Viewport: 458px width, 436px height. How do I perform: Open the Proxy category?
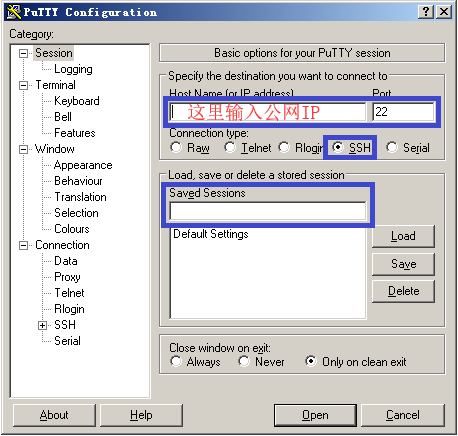pos(67,277)
